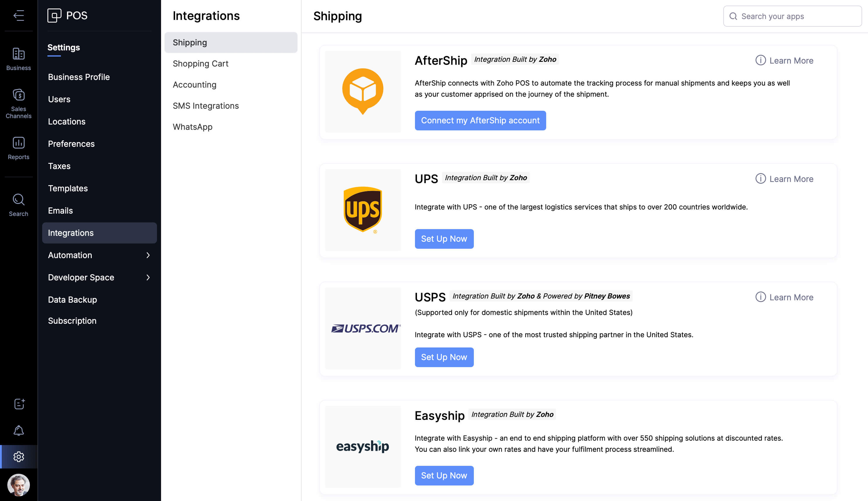
Task: Open the user profile avatar
Action: [x=18, y=485]
